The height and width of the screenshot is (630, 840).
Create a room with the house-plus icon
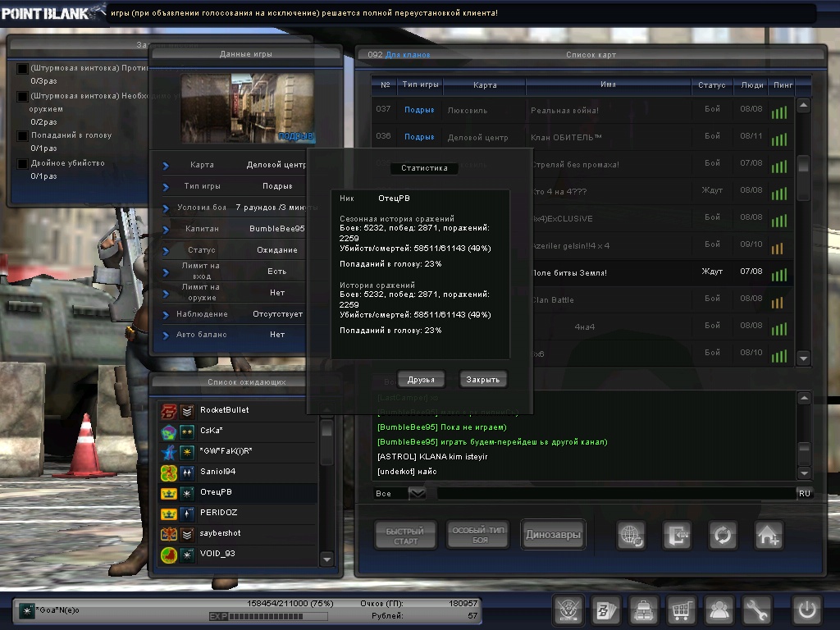768,535
